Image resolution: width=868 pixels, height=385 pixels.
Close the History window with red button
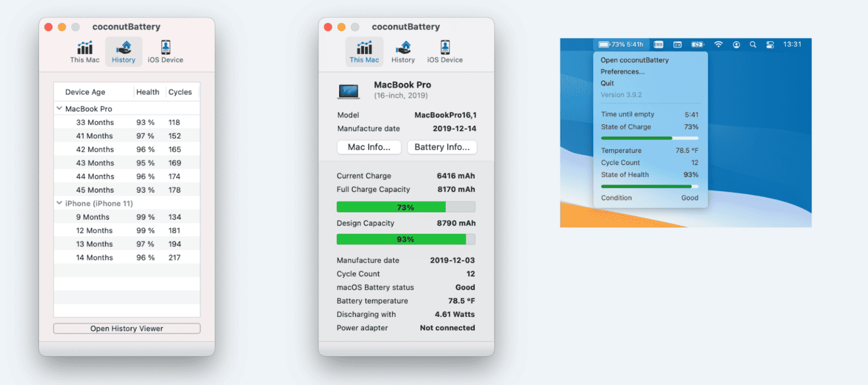pyautogui.click(x=49, y=27)
